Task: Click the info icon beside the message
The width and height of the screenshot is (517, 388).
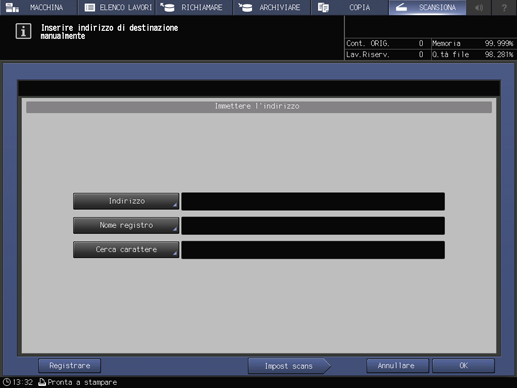Action: (x=23, y=31)
